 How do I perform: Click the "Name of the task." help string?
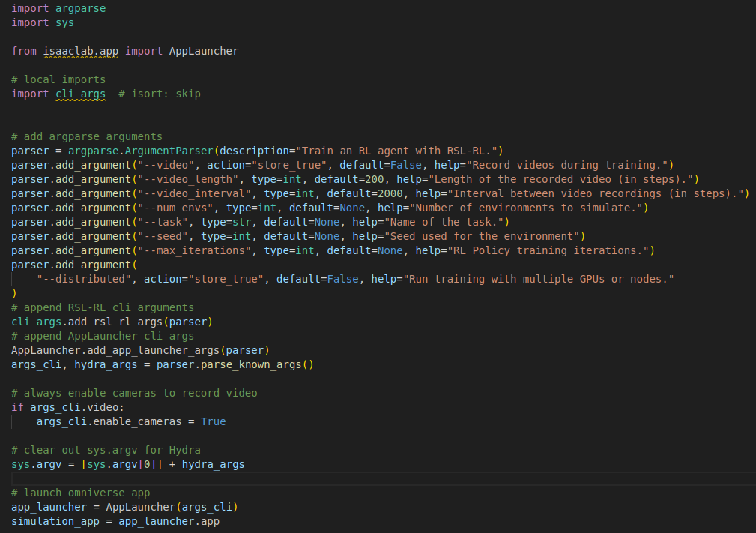[444, 222]
